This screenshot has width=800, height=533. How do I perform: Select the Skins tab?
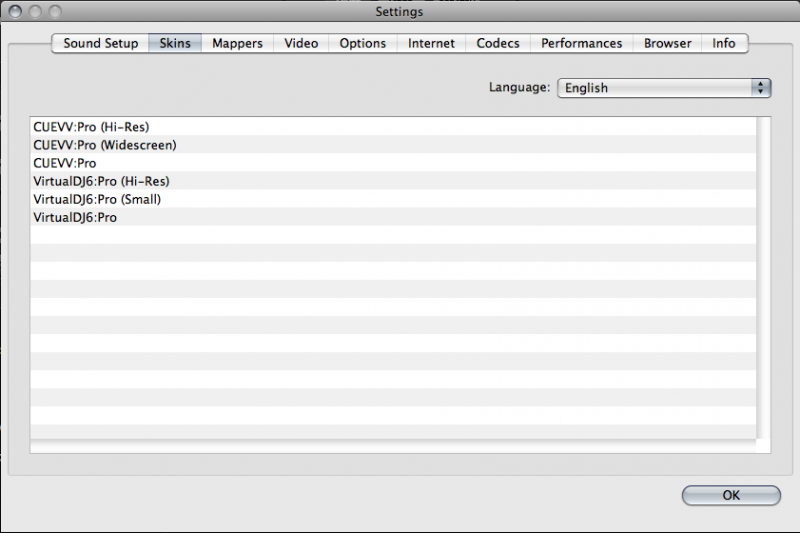[175, 43]
